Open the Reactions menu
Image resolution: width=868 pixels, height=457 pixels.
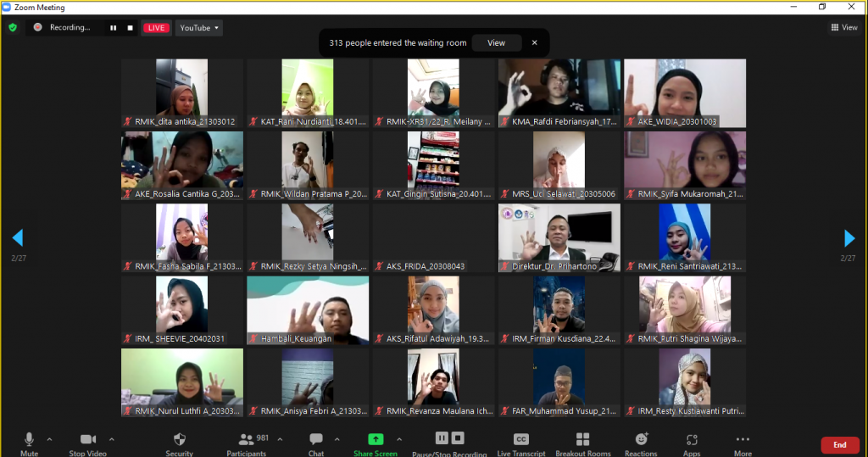coord(641,444)
